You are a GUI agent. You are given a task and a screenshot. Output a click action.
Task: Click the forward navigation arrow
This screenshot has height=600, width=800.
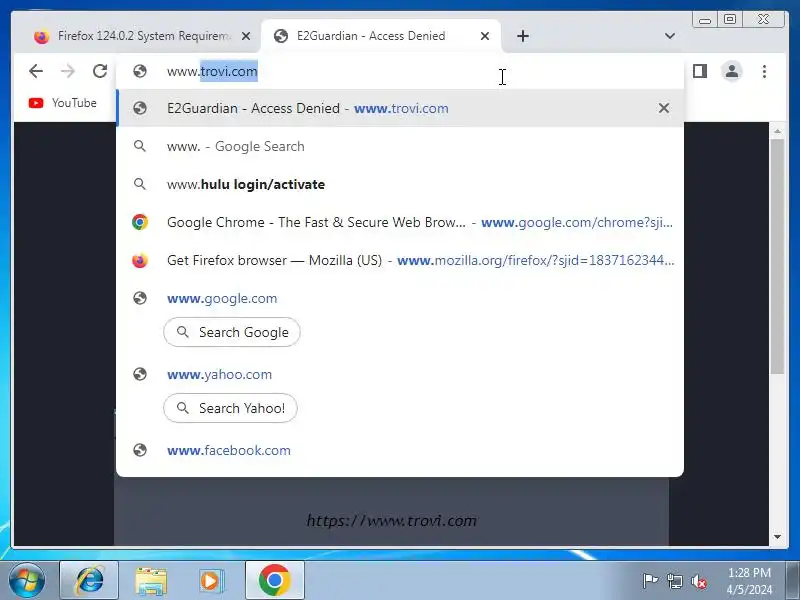click(67, 71)
